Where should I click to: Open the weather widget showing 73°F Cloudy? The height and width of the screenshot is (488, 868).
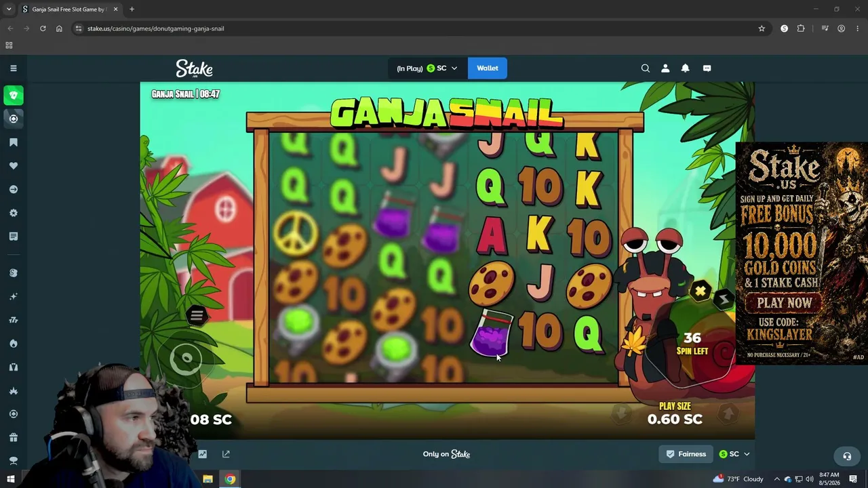pyautogui.click(x=738, y=479)
